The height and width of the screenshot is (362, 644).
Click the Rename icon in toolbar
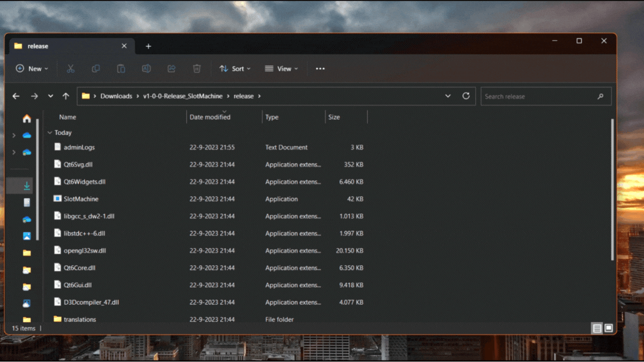click(146, 69)
